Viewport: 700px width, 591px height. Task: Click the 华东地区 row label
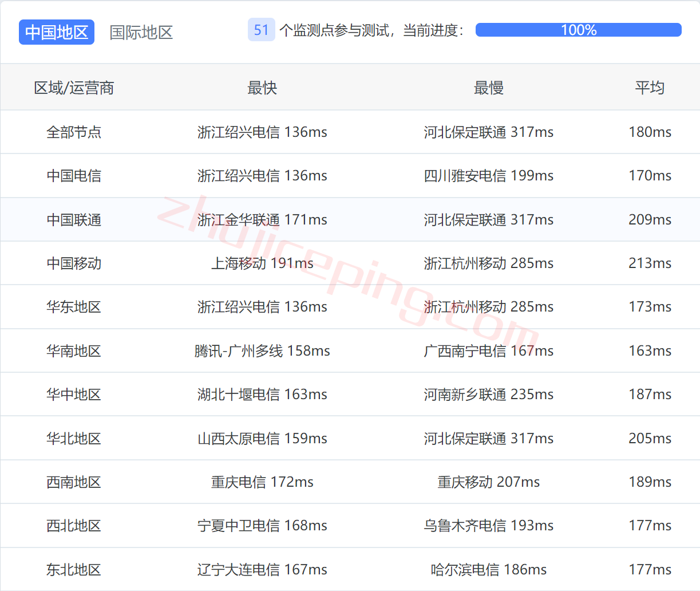(x=74, y=307)
